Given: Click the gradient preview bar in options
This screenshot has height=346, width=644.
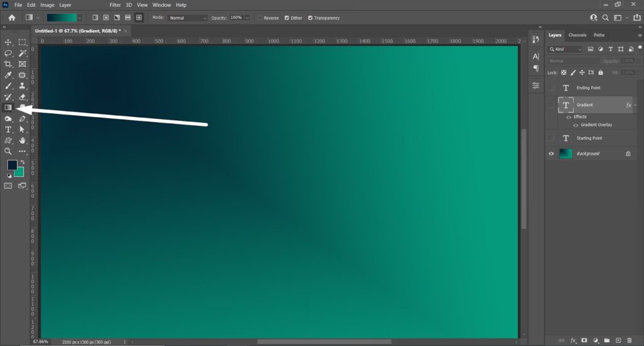Looking at the screenshot, I should click(62, 18).
